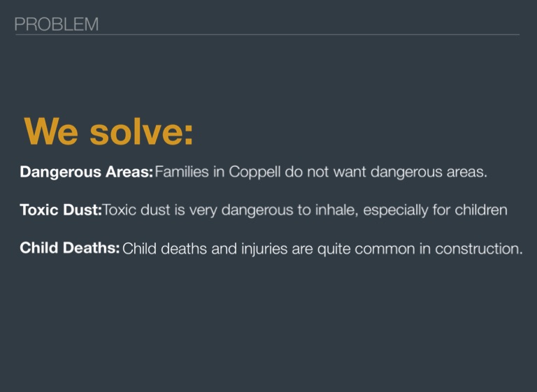This screenshot has width=537, height=392.
Task: Select the bold "Toxic Dust:" label
Action: [61, 210]
